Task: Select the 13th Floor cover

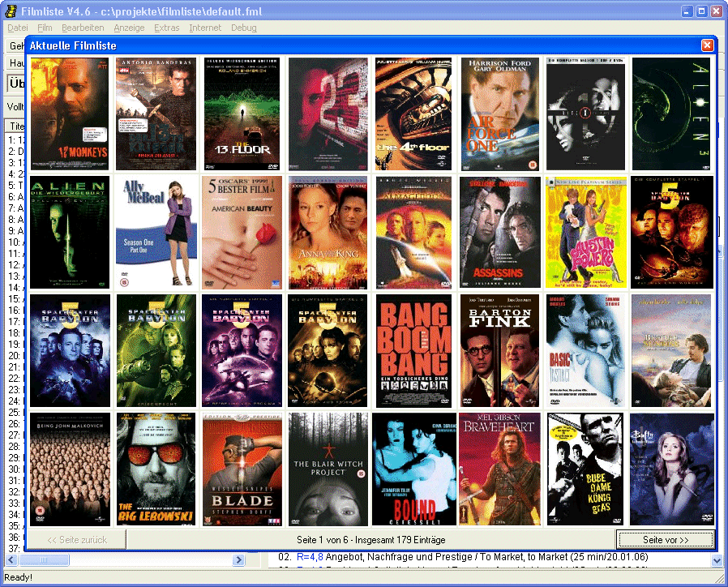Action: tap(242, 114)
